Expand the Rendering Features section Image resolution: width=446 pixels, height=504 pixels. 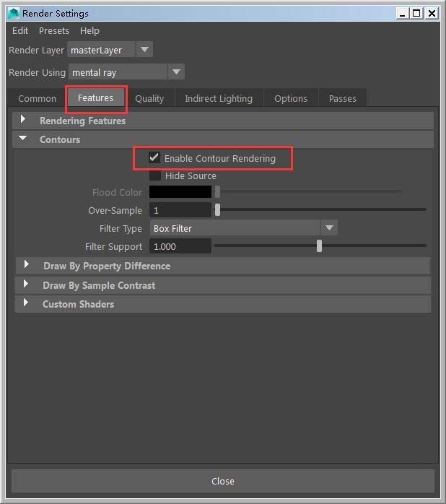pos(223,121)
